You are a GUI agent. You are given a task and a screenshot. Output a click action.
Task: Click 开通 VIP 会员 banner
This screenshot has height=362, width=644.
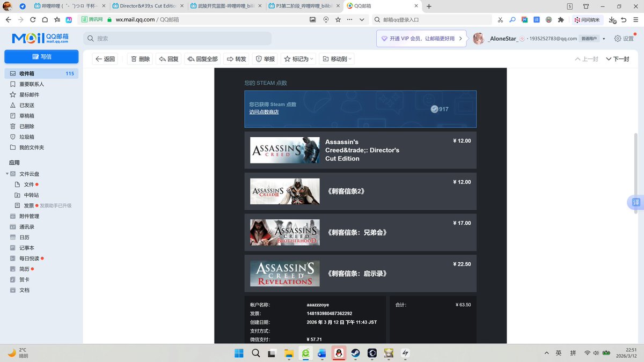tap(422, 39)
